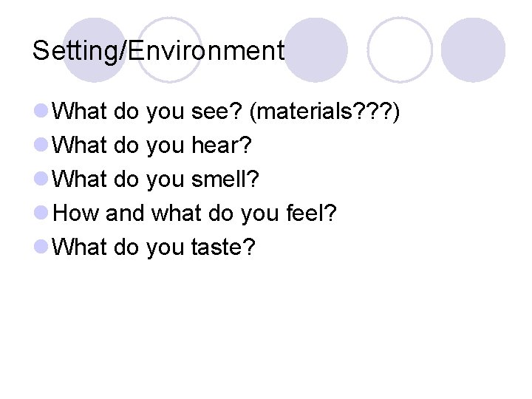Click the word '(materials???)'

coord(324,112)
